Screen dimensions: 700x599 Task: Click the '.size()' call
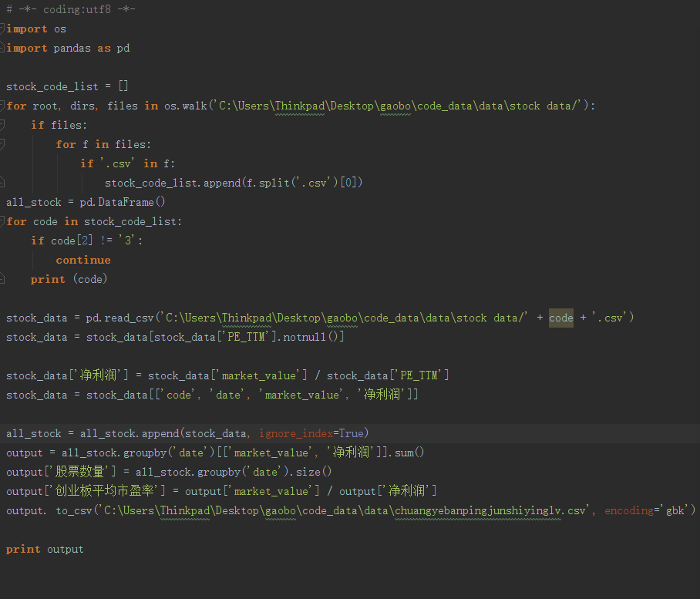coord(311,472)
